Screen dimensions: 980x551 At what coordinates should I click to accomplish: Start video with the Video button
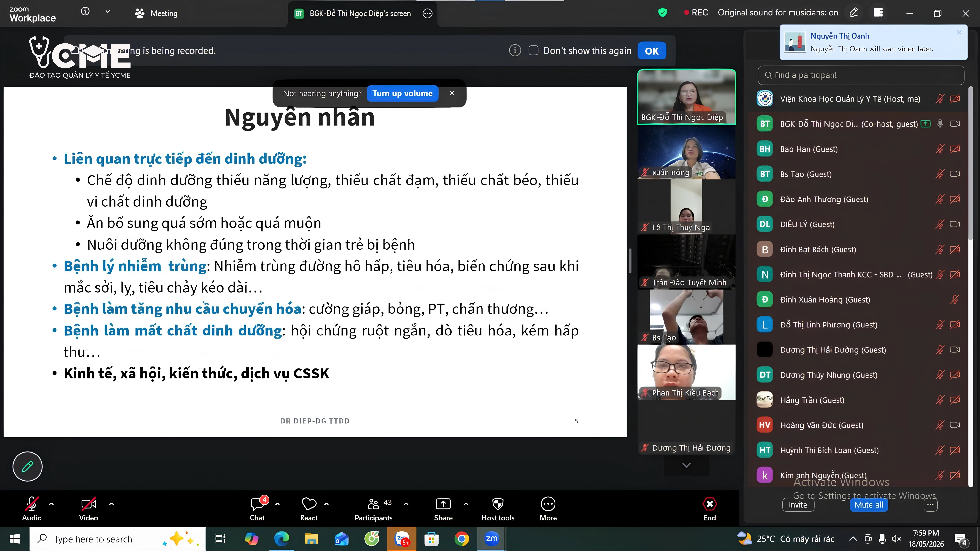tap(88, 508)
